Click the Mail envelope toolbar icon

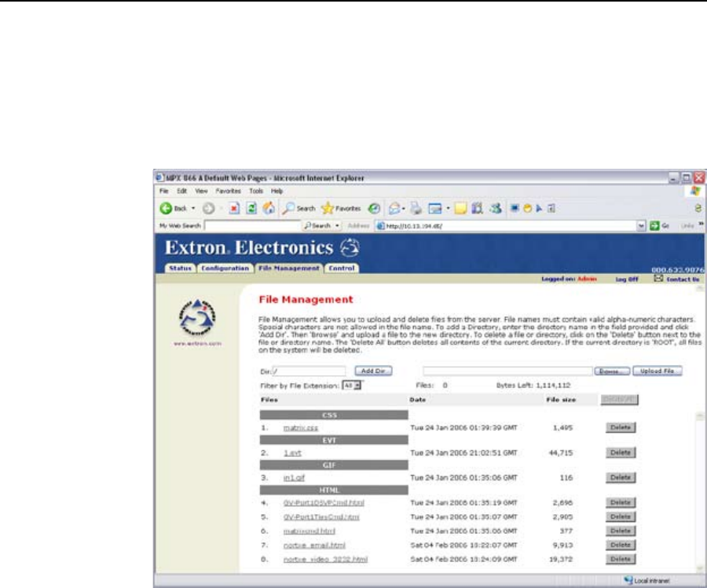[394, 208]
